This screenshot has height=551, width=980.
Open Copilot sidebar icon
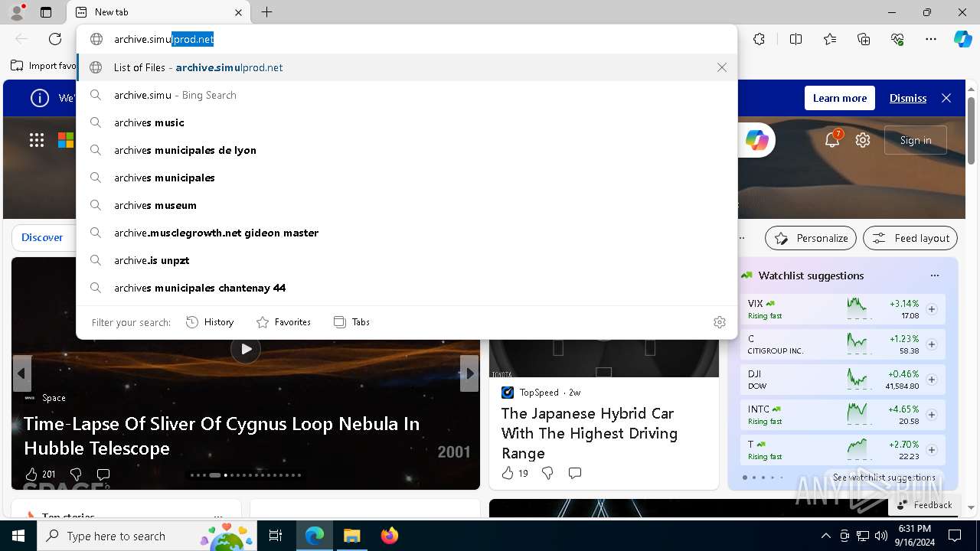(x=962, y=39)
